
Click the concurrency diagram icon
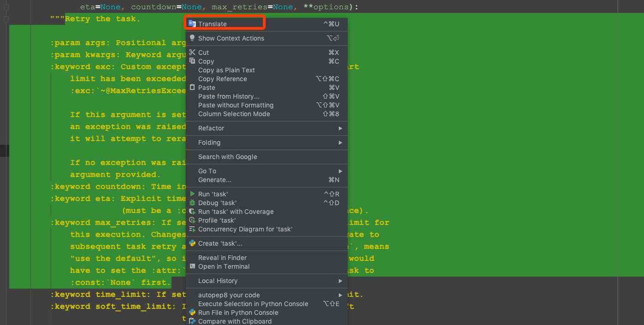(192, 229)
